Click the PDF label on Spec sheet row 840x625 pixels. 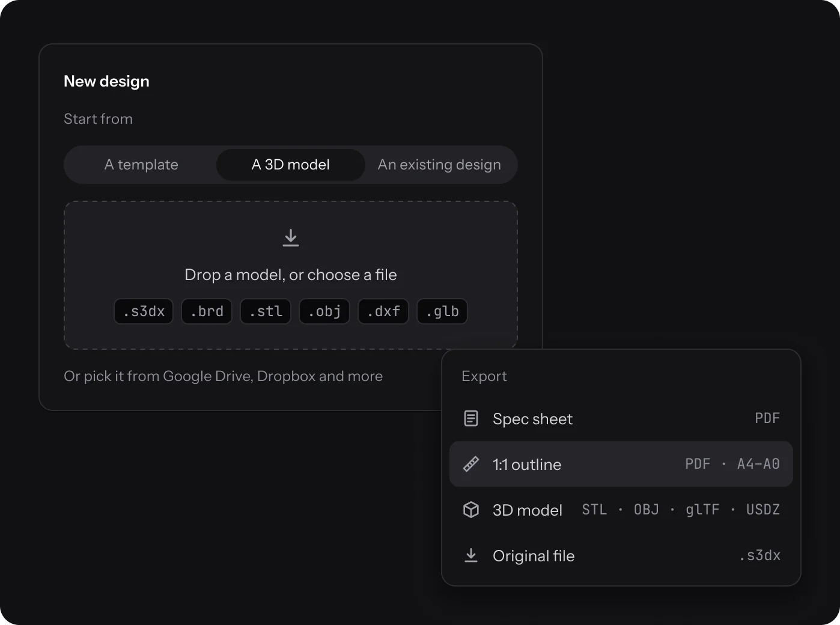point(767,418)
